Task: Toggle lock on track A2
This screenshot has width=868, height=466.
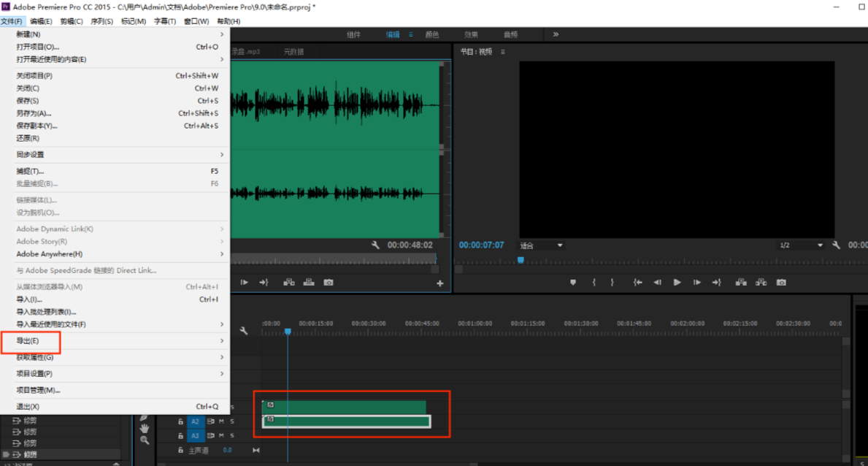Action: (x=180, y=421)
